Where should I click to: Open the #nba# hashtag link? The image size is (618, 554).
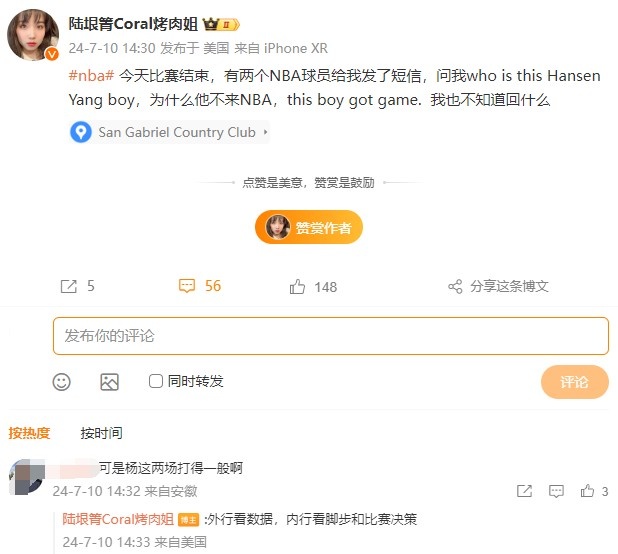click(x=91, y=75)
